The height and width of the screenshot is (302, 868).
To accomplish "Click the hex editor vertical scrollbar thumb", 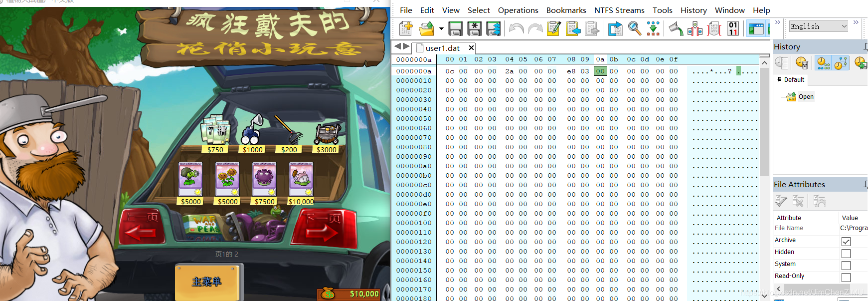I will click(764, 121).
